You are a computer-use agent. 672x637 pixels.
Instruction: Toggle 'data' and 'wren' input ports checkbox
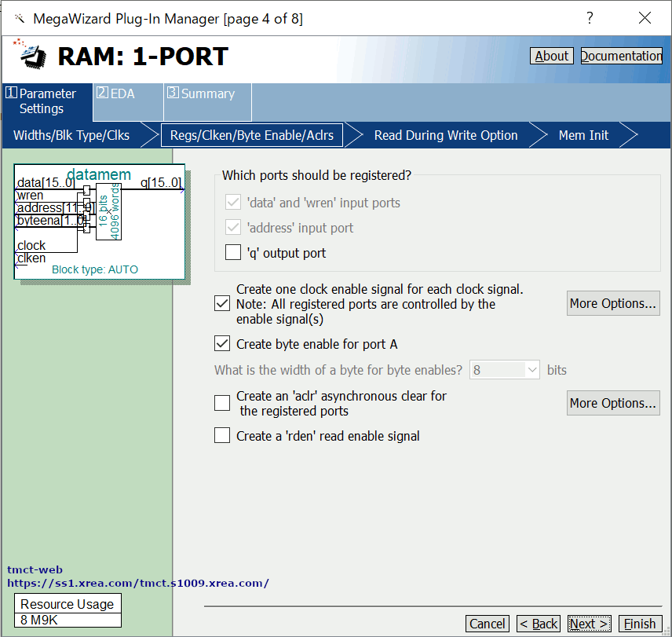tap(233, 203)
